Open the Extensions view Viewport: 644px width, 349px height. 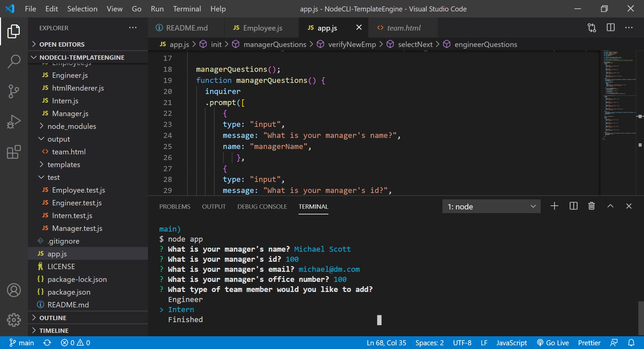pos(13,152)
